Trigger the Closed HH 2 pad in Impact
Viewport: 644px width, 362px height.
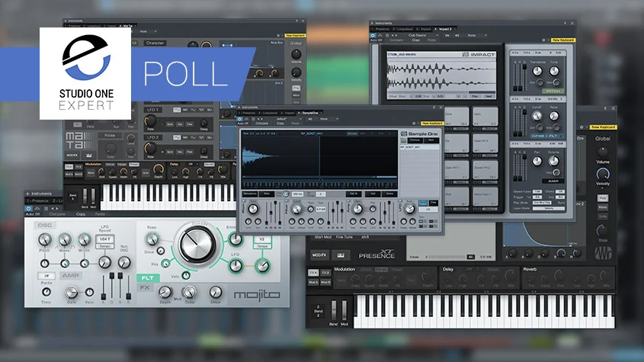tap(485, 171)
